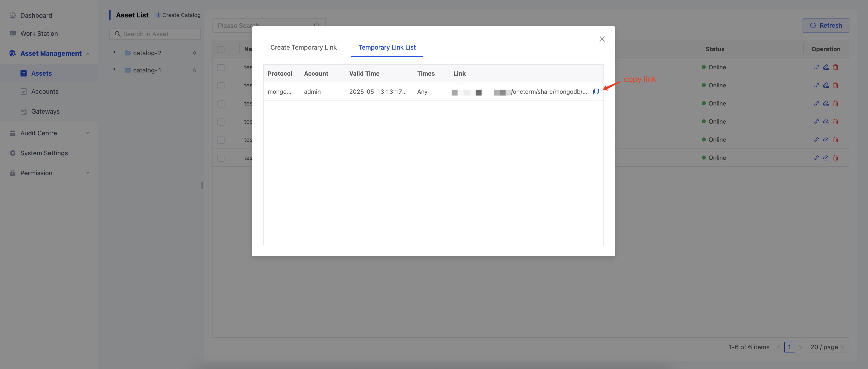Click the Asset Management icon
This screenshot has height=369, width=868.
pyautogui.click(x=13, y=53)
